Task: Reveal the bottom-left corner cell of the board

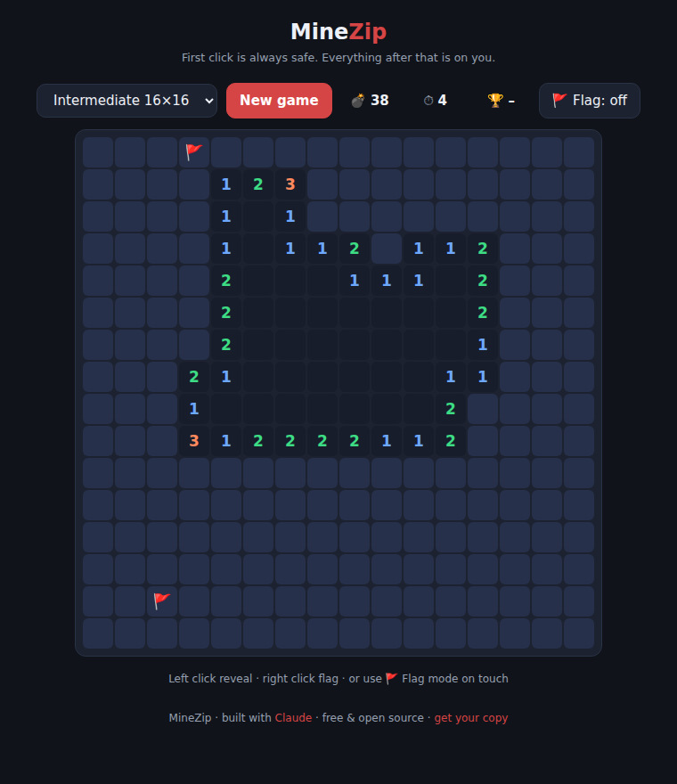Action: point(98,633)
